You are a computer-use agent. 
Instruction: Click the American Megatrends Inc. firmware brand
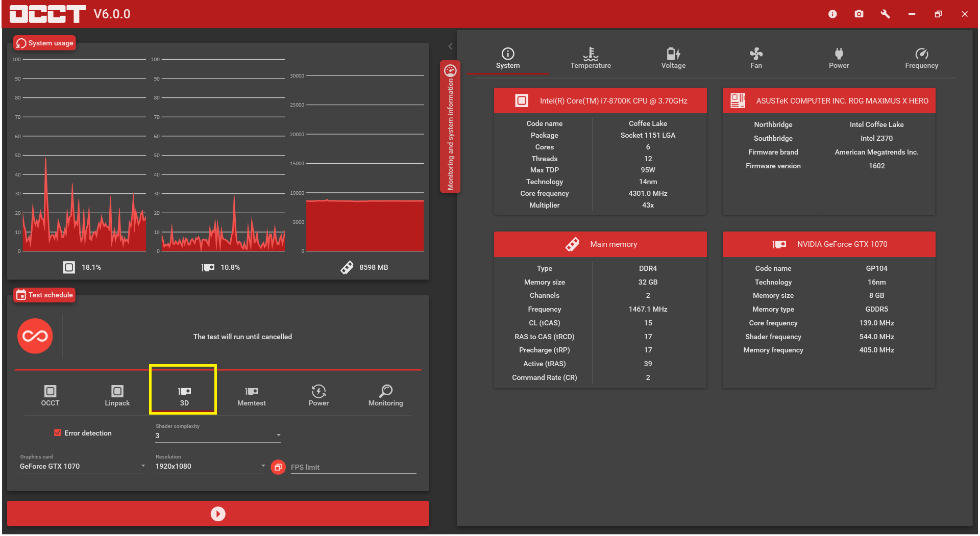876,152
